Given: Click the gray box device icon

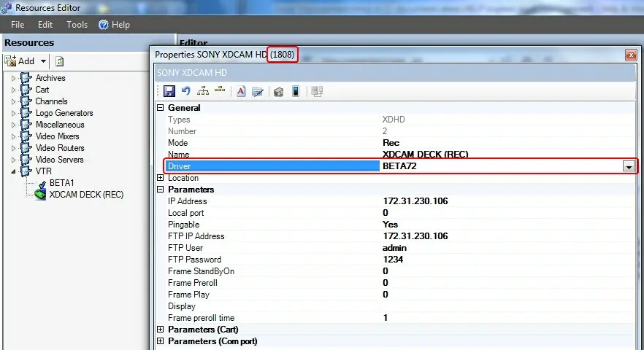Looking at the screenshot, I should [278, 91].
